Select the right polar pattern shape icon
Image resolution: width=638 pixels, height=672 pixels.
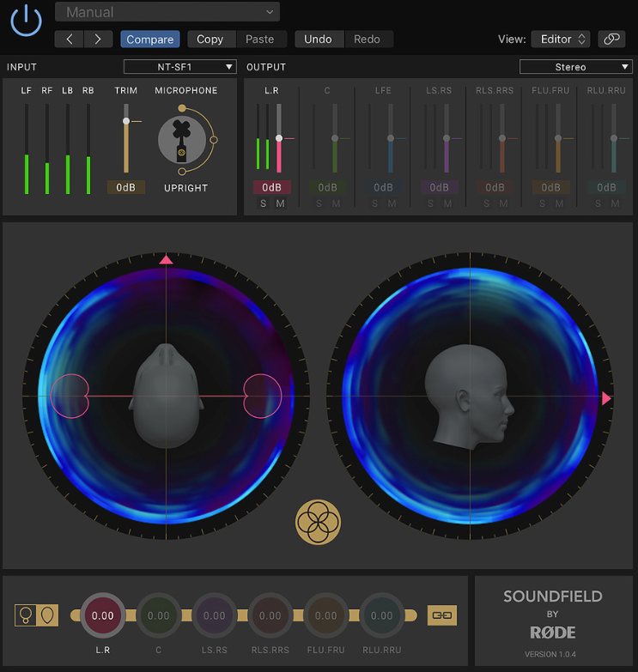[x=46, y=615]
